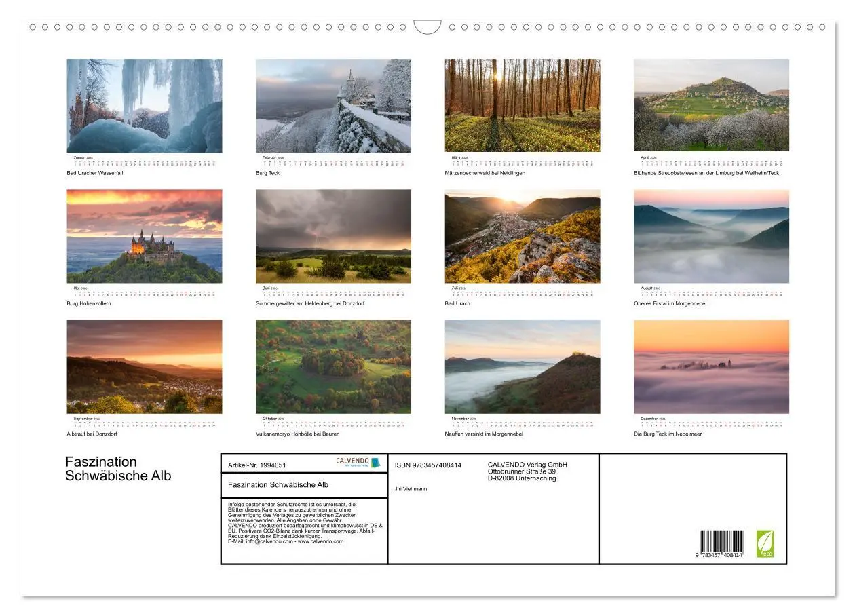Open the Märzenbecherwald bei Neidlingen photo

(522, 106)
